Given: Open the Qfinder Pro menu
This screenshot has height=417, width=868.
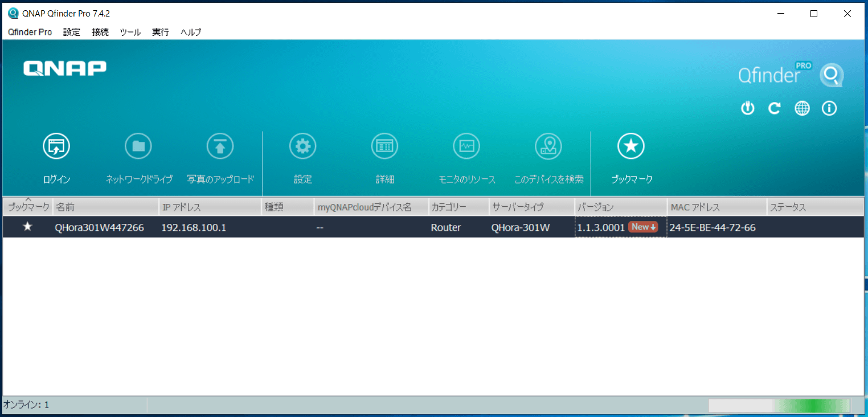Looking at the screenshot, I should pyautogui.click(x=30, y=32).
